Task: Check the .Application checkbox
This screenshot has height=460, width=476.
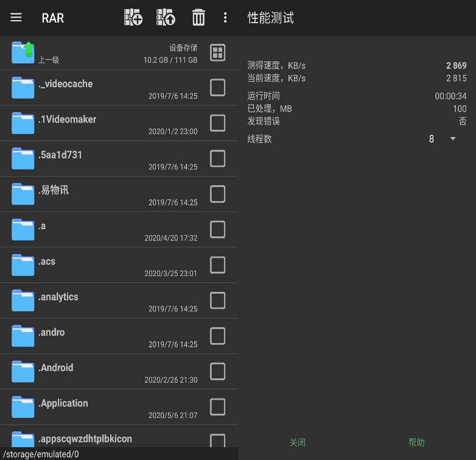Action: pyautogui.click(x=218, y=407)
